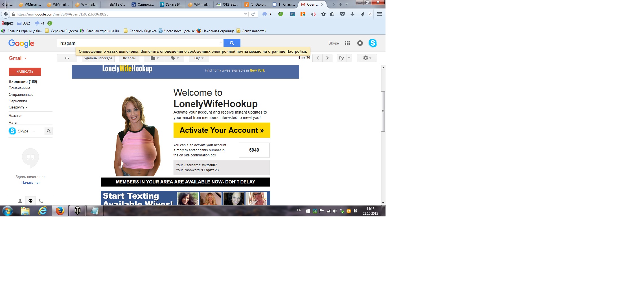
Task: Click the blue search magnifier button
Action: (x=232, y=43)
